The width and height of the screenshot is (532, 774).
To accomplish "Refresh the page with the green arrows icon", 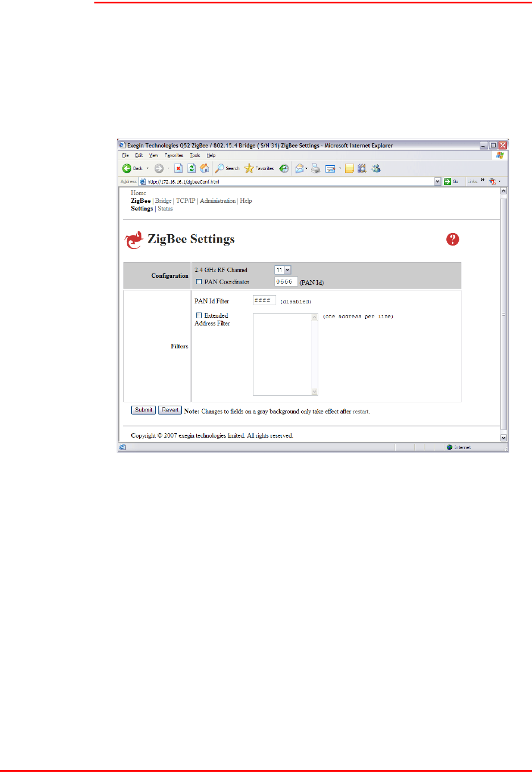I will click(192, 168).
